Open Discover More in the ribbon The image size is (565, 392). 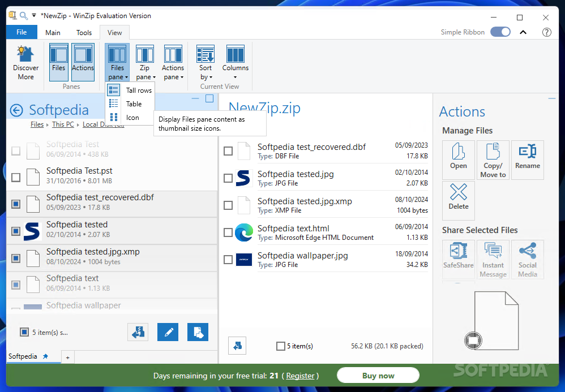[25, 63]
